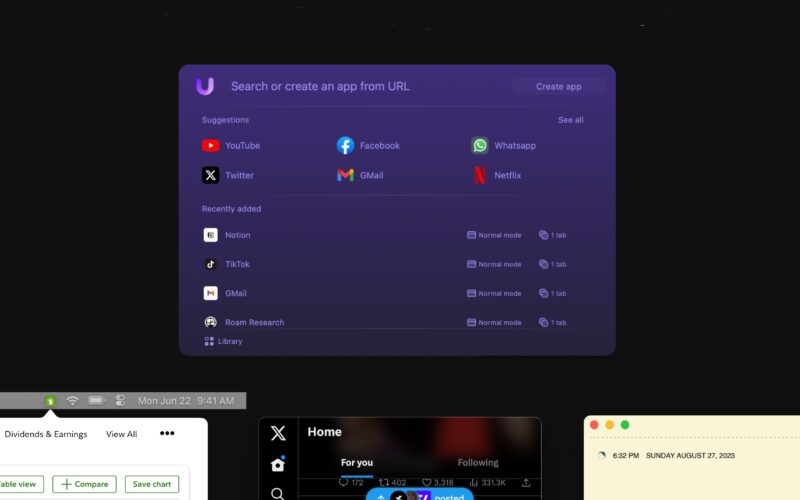
Task: Open the Library grid icon
Action: 209,341
